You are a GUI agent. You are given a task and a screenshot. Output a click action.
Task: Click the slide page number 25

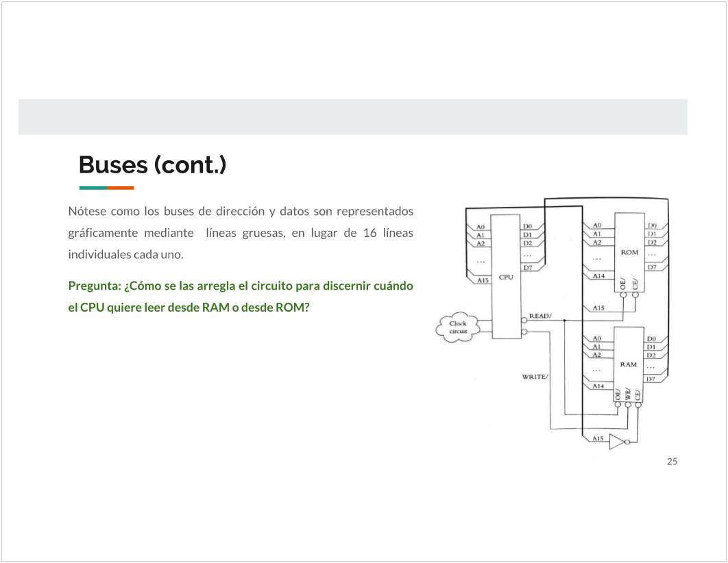[672, 462]
